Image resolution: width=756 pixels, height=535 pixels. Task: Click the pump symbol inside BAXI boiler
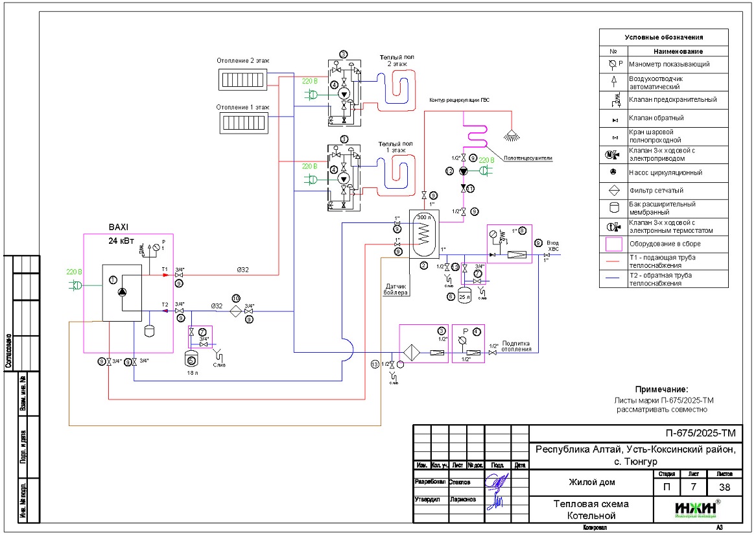pos(123,292)
